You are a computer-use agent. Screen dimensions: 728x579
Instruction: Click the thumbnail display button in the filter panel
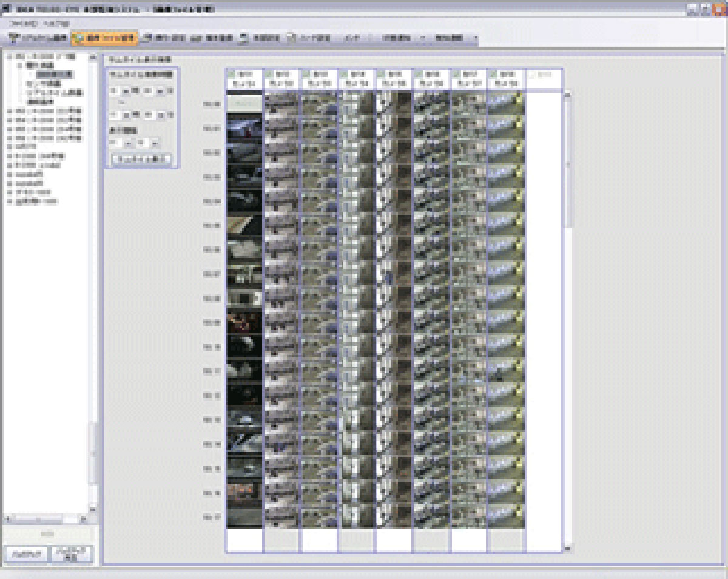pyautogui.click(x=140, y=159)
